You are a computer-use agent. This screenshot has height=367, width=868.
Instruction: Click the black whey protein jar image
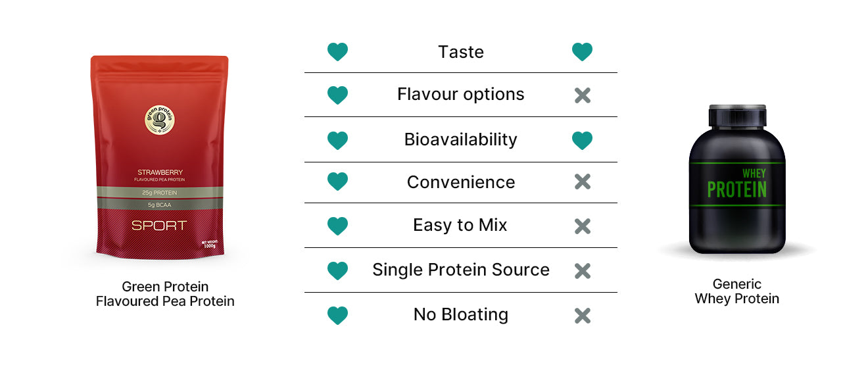coord(737,179)
